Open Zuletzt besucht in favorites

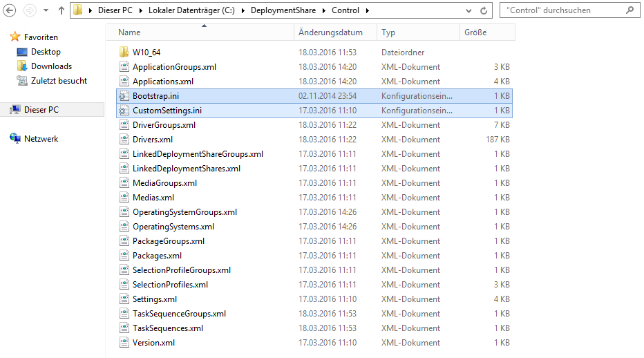point(59,81)
